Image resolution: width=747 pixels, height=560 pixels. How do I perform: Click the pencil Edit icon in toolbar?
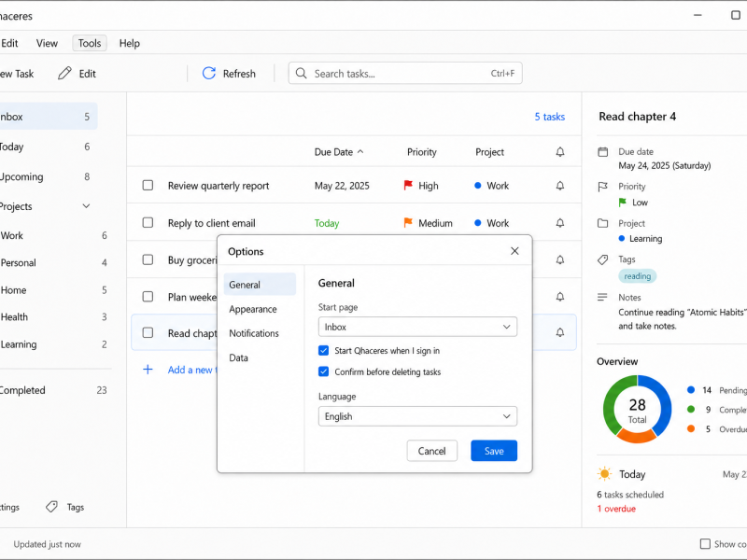64,74
